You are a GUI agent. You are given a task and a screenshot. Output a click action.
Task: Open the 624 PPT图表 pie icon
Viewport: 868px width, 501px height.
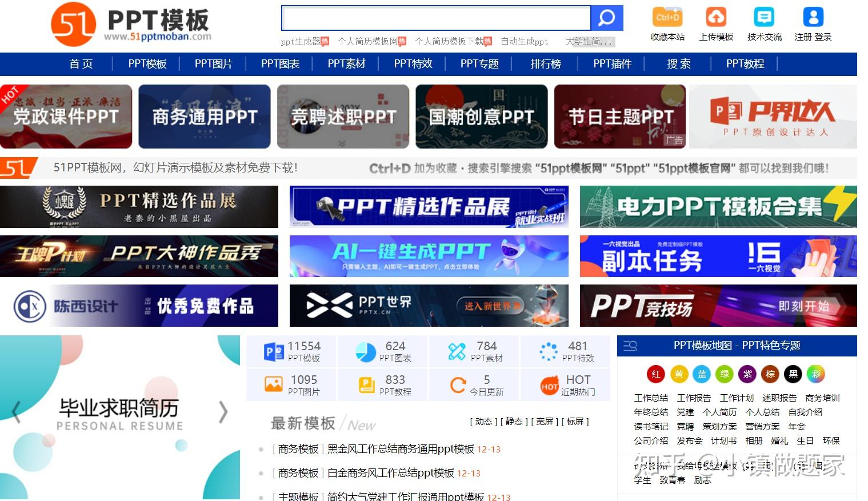[366, 352]
